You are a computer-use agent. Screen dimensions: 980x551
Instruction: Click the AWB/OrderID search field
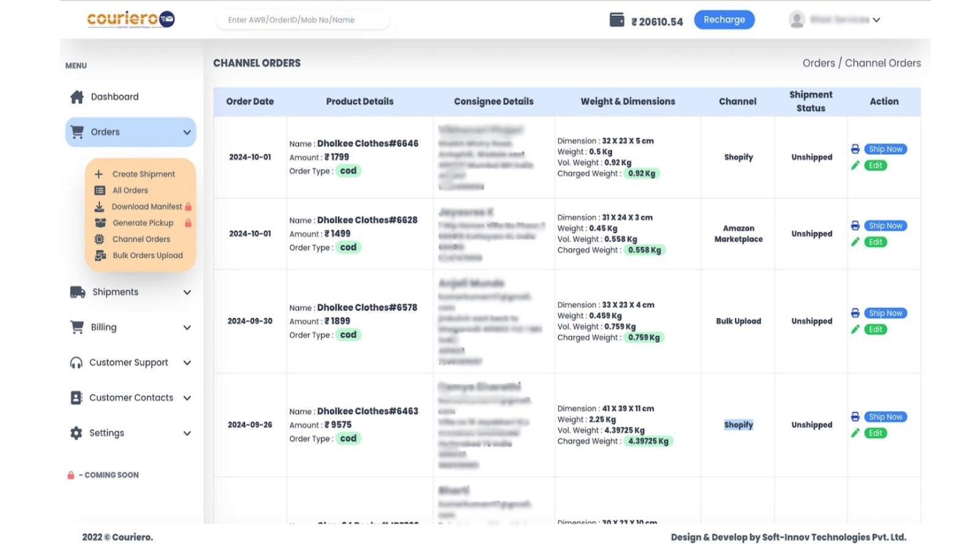click(303, 19)
